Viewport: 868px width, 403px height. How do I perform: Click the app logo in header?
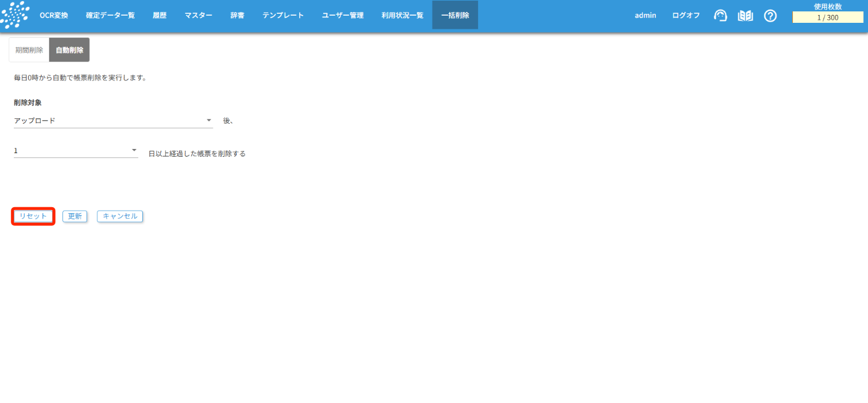tap(15, 16)
